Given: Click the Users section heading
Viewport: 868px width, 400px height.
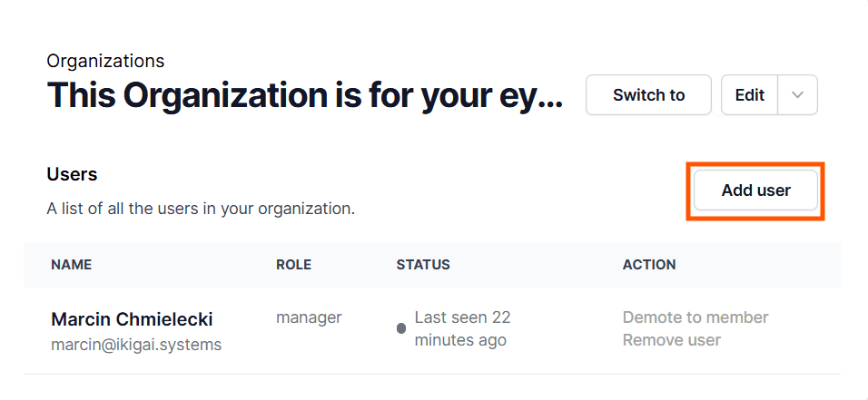Looking at the screenshot, I should [72, 174].
